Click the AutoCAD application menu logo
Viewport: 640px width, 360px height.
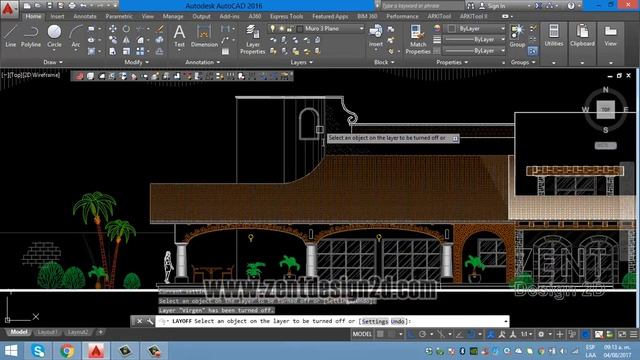8,8
